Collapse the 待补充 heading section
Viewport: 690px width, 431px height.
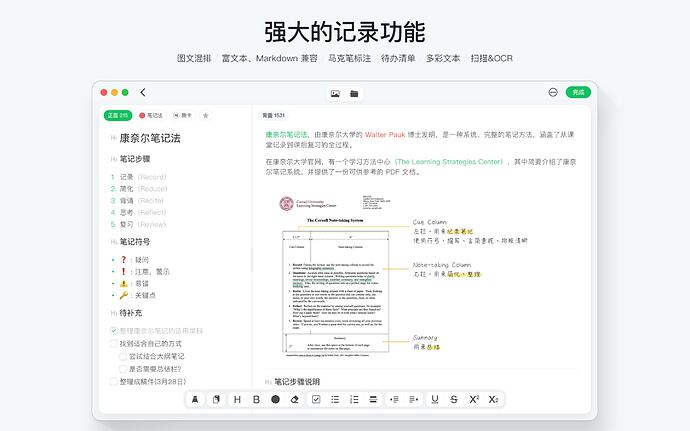(x=114, y=314)
